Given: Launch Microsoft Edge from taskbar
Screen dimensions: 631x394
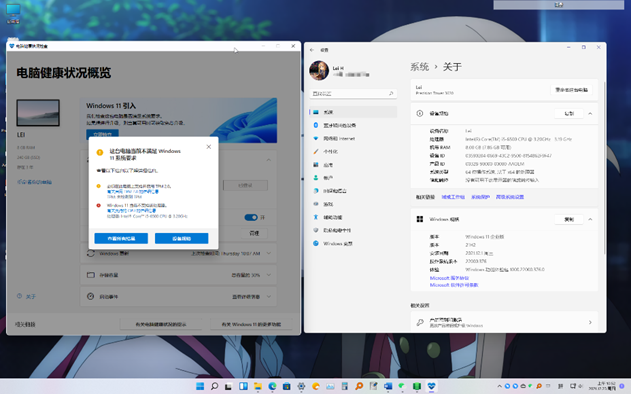Looking at the screenshot, I should tap(272, 386).
